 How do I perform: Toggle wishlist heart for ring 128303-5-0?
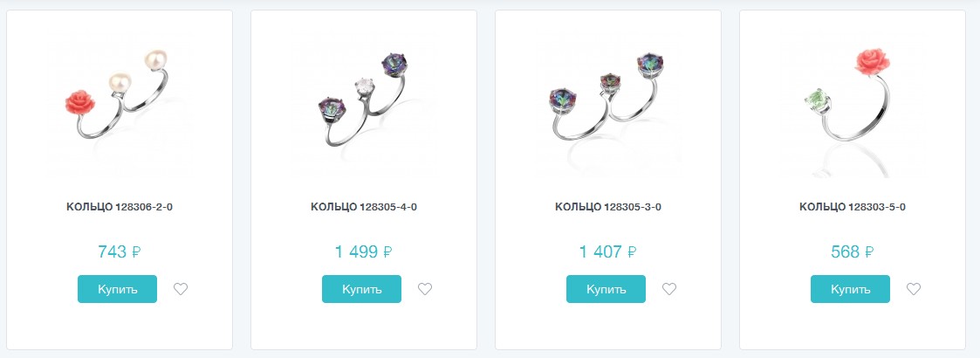[914, 289]
